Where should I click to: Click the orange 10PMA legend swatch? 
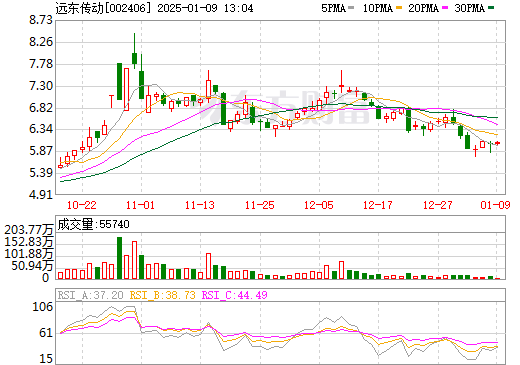pos(399,8)
